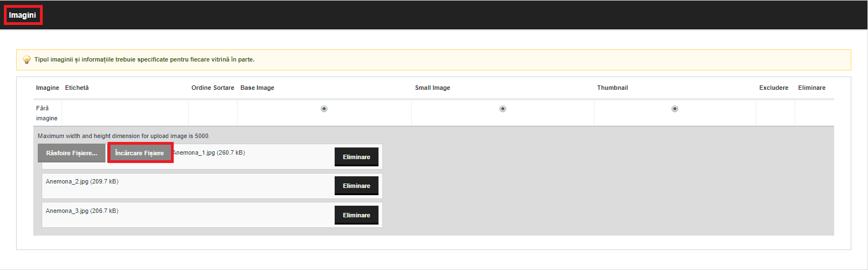Select the Base Image radio button
The image size is (868, 270).
click(x=324, y=109)
